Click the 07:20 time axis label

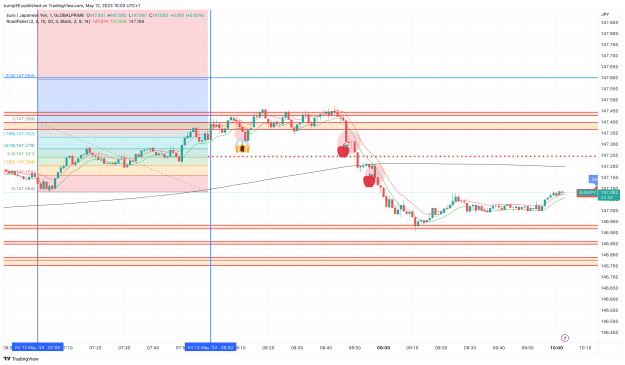pyautogui.click(x=95, y=347)
